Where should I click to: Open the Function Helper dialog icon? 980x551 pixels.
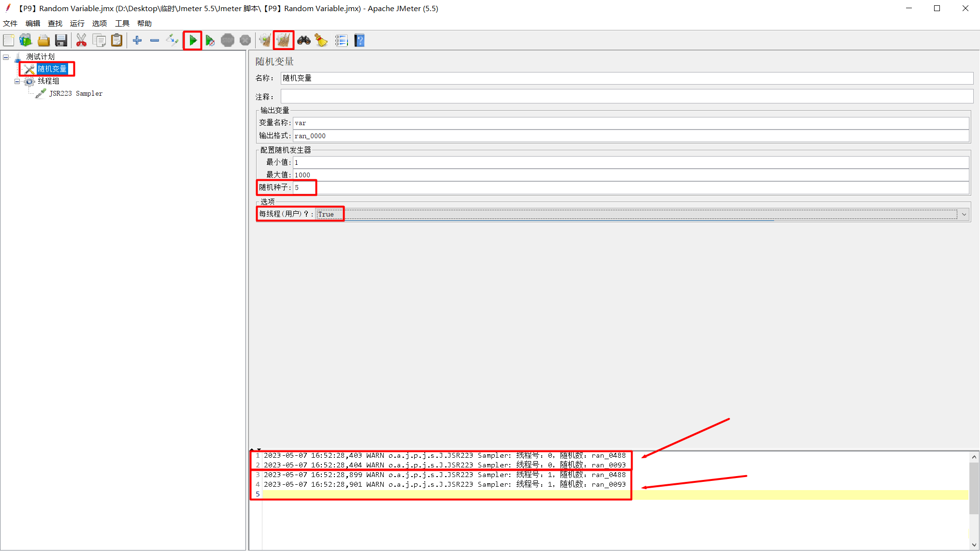click(x=342, y=40)
